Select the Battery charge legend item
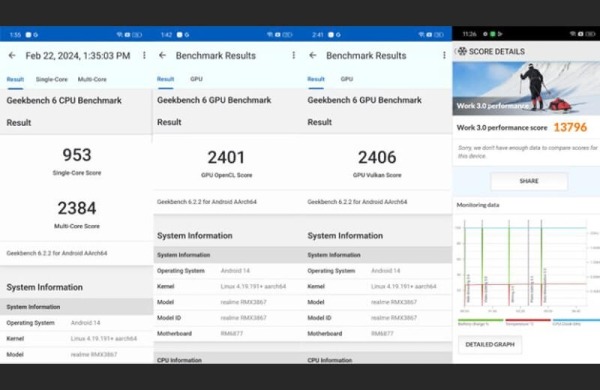 480,322
